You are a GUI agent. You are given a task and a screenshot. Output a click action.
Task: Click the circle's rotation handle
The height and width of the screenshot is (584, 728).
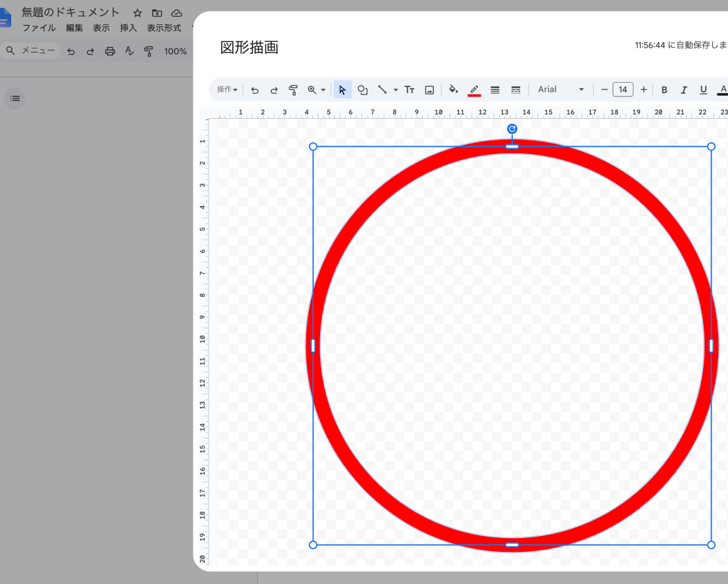point(512,129)
